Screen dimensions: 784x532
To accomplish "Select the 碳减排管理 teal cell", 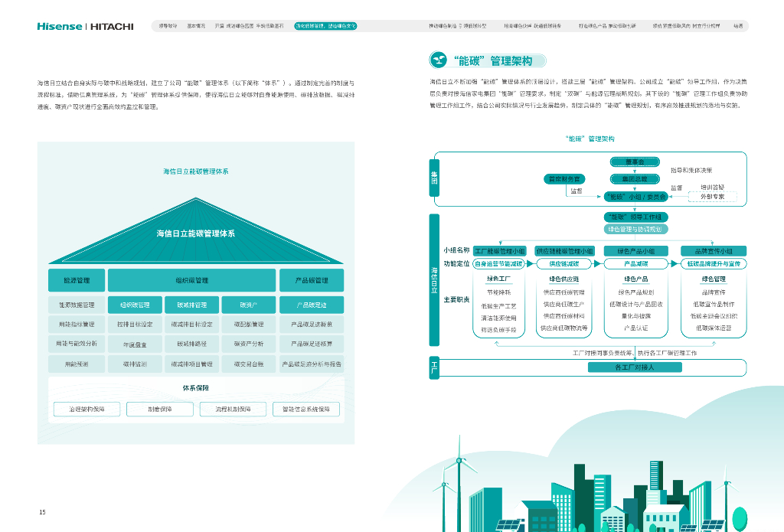I will tap(191, 305).
